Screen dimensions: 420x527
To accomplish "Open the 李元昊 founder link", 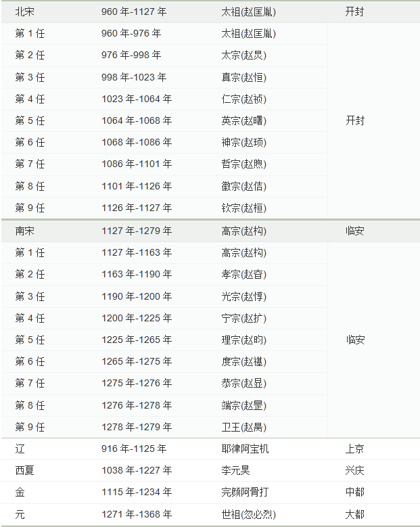I will coord(235,470).
